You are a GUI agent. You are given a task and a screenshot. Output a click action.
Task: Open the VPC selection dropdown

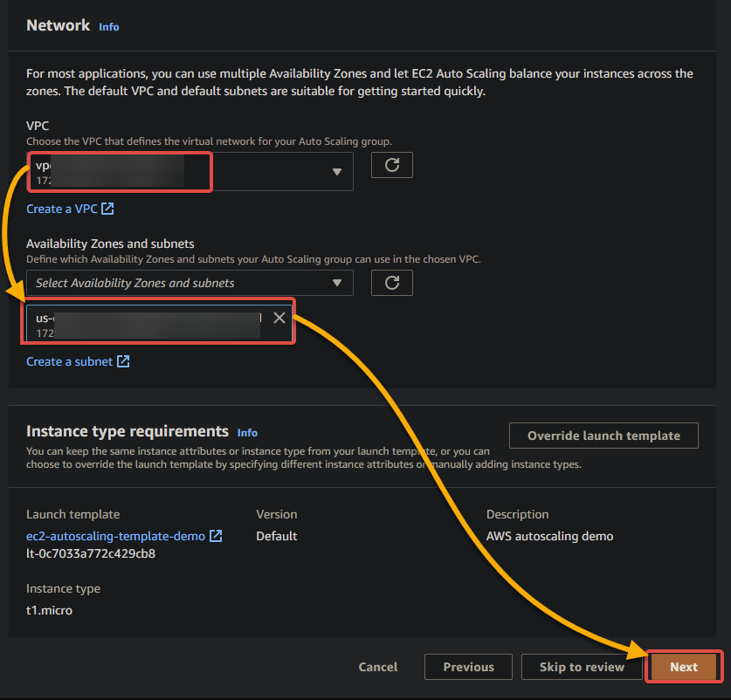pos(190,171)
